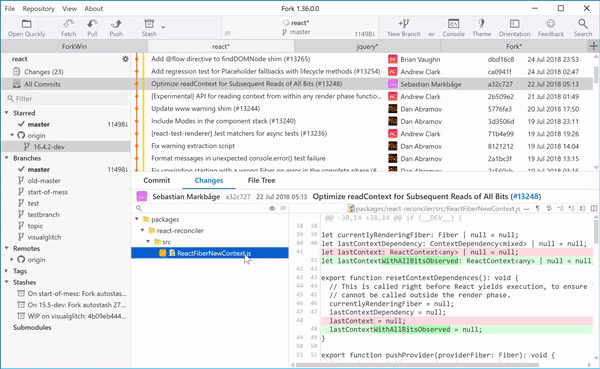Open Changes (23) in sidebar

tap(44, 72)
